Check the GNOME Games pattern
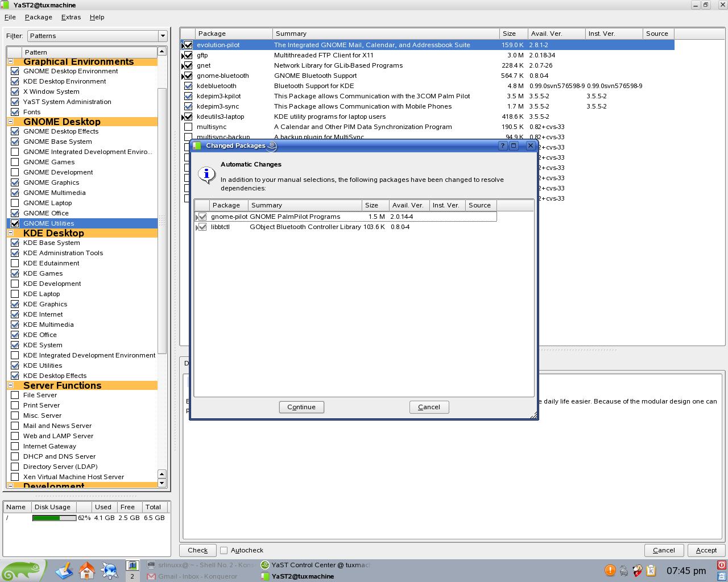 [x=15, y=162]
